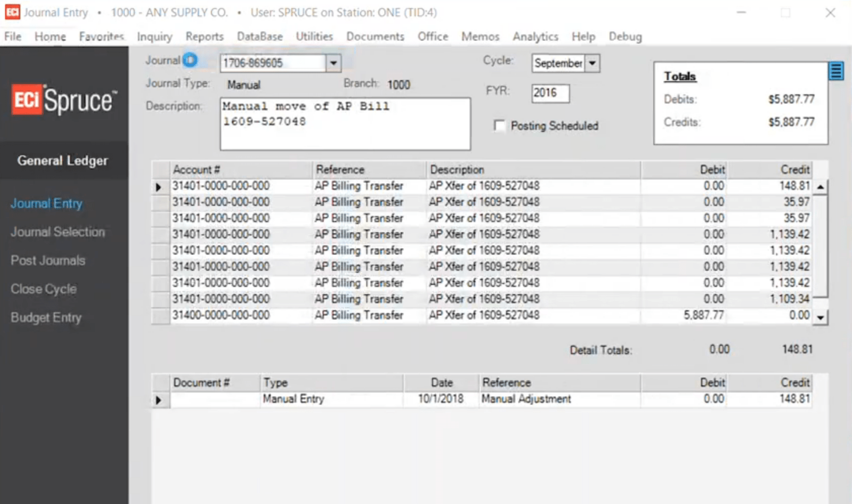
Task: Select the first row arrow indicator in accounts grid
Action: pyautogui.click(x=159, y=187)
